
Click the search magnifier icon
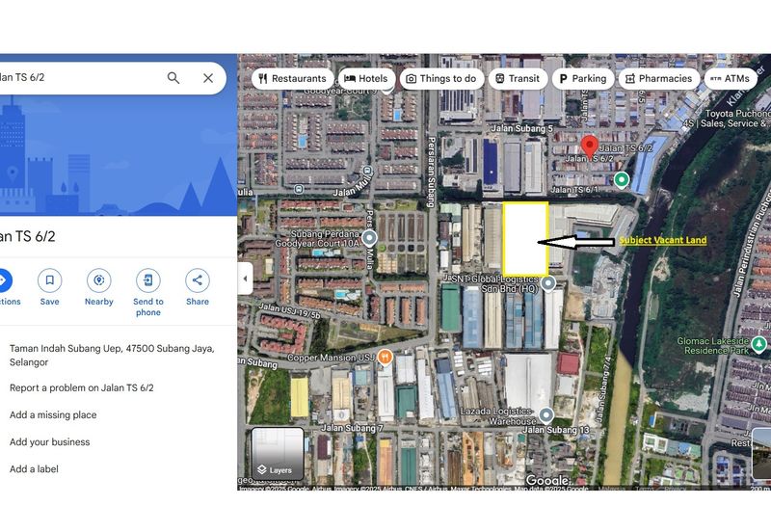click(x=173, y=78)
